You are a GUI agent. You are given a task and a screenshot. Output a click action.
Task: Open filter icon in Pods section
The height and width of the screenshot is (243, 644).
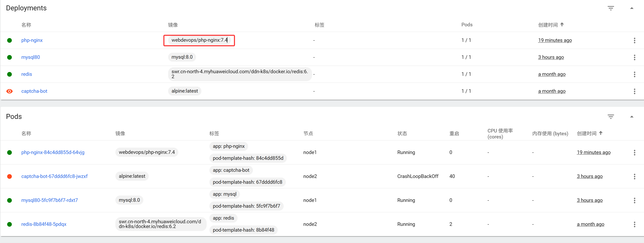(610, 117)
